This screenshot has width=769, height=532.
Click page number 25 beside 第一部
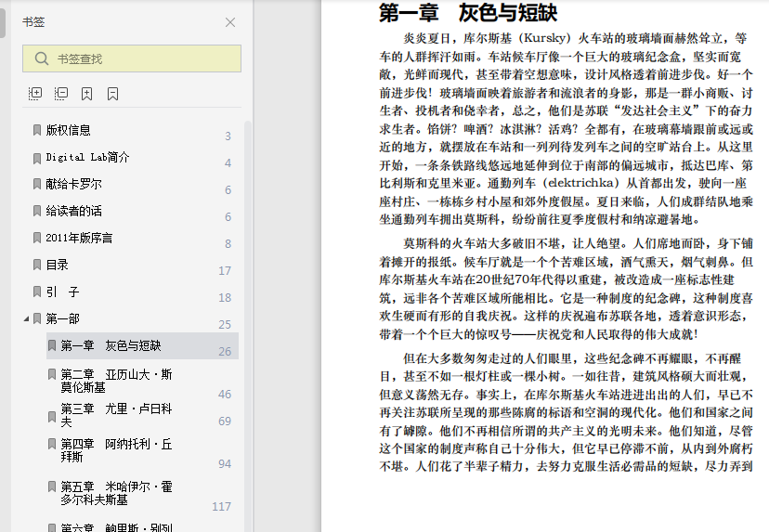[x=225, y=325]
